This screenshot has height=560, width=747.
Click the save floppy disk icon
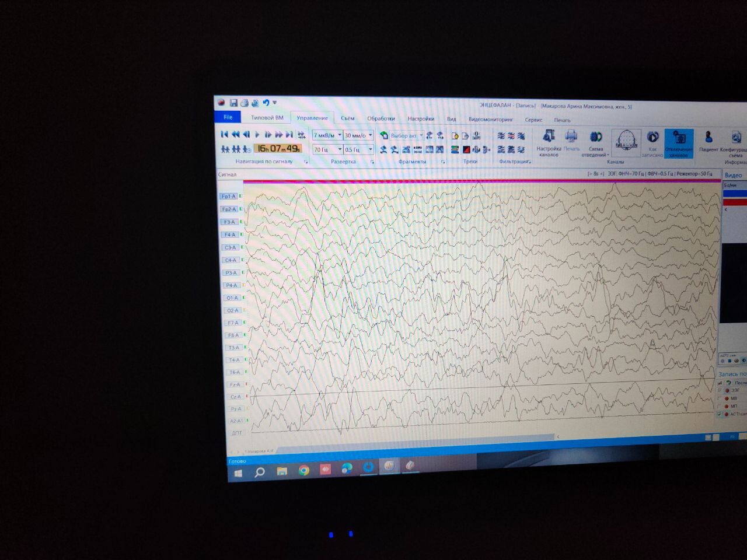[233, 103]
